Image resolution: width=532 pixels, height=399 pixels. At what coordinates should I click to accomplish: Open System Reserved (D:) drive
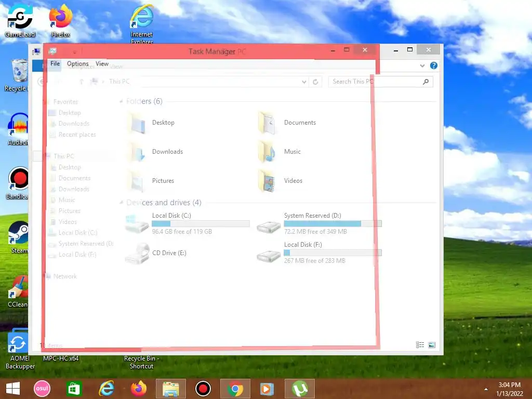(320, 223)
